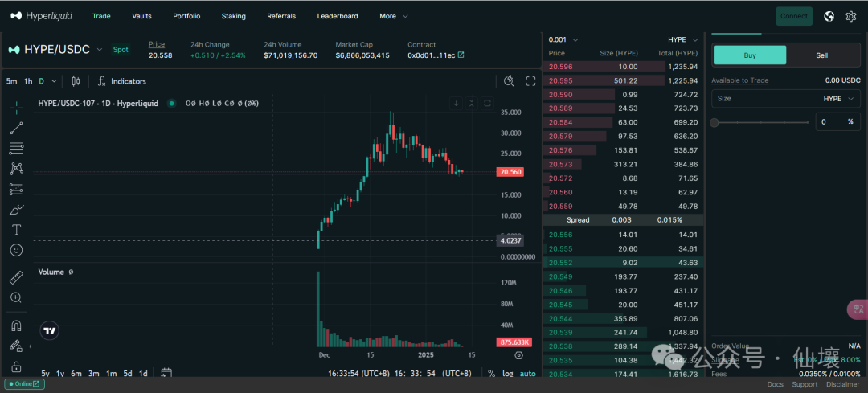The image size is (868, 393).
Task: Open the contract address external link
Action: (x=461, y=55)
